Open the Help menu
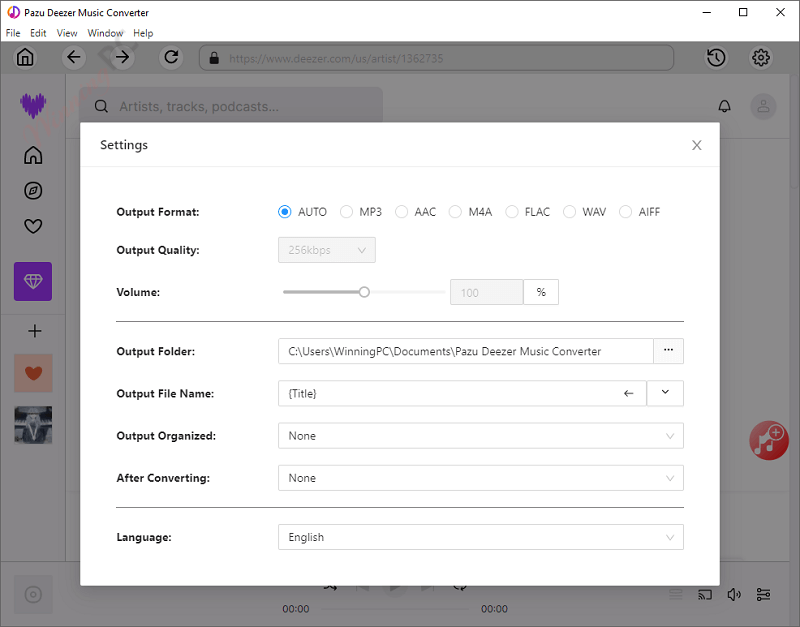Viewport: 800px width, 627px height. click(143, 33)
